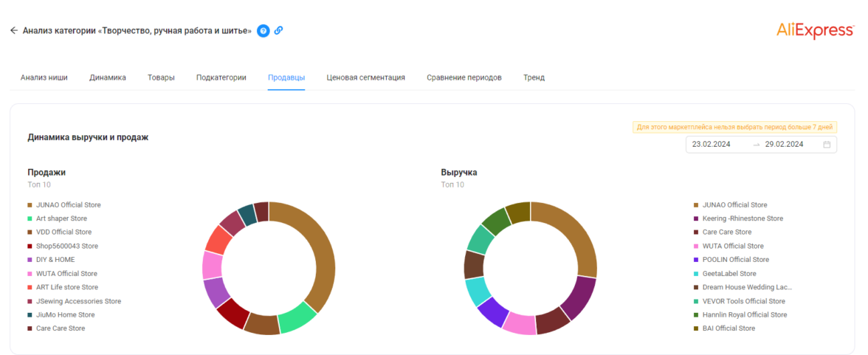This screenshot has height=355, width=868.
Task: Click start date 23.02.2024 field
Action: (712, 145)
